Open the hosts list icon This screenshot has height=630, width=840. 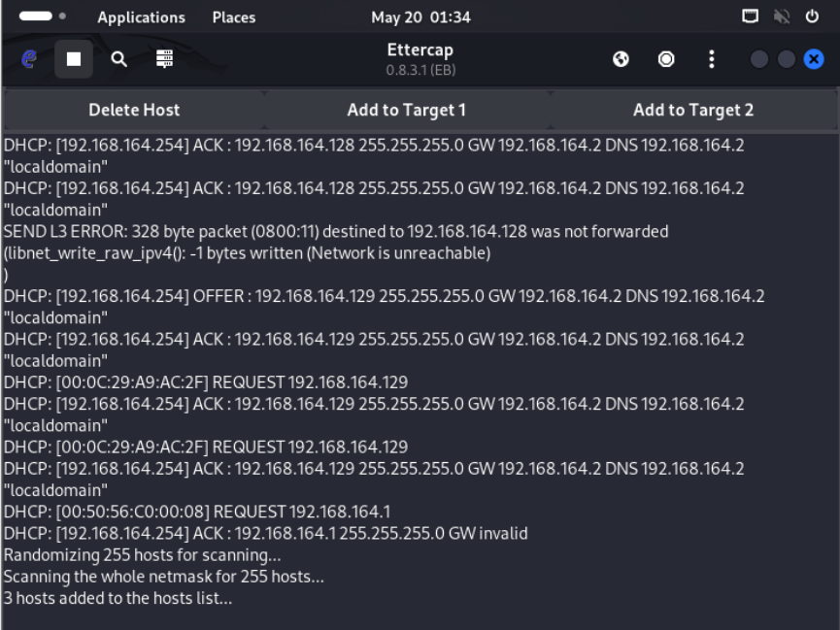tap(165, 59)
